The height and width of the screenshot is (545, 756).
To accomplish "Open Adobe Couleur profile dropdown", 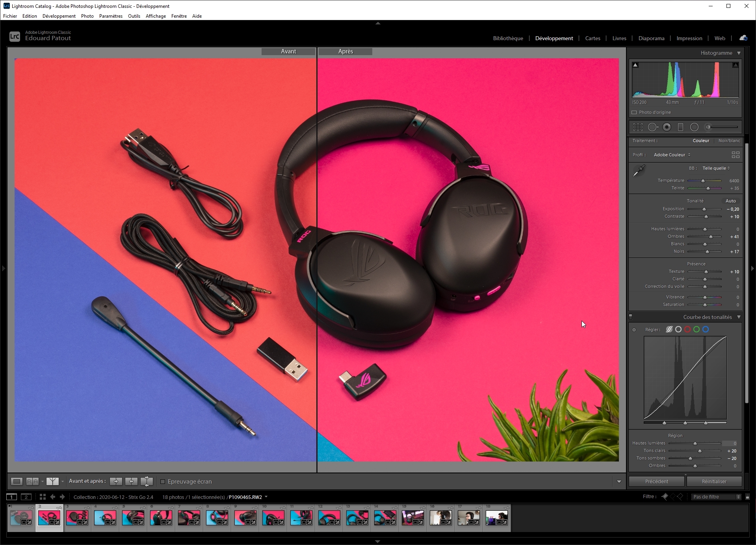I will (x=672, y=155).
